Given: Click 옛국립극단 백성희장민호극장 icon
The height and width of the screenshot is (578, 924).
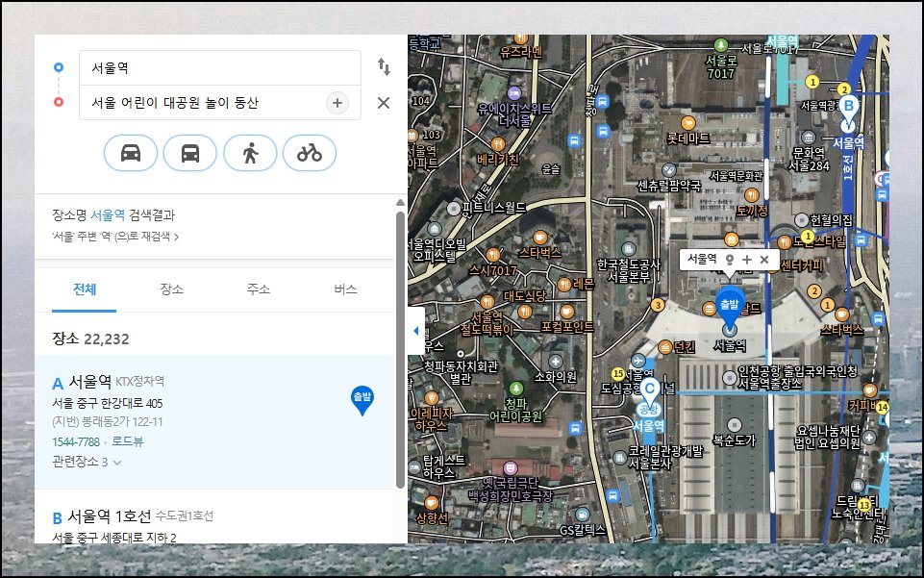Looking at the screenshot, I should 511,467.
